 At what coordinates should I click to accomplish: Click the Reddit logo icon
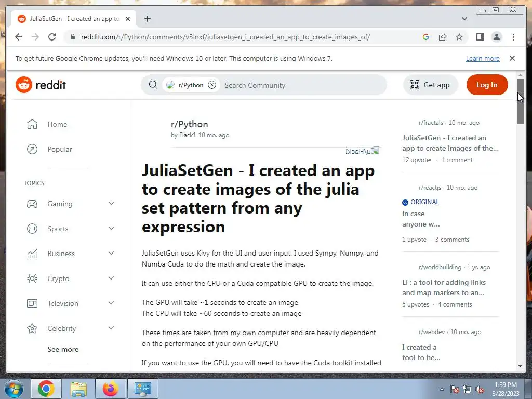click(24, 85)
